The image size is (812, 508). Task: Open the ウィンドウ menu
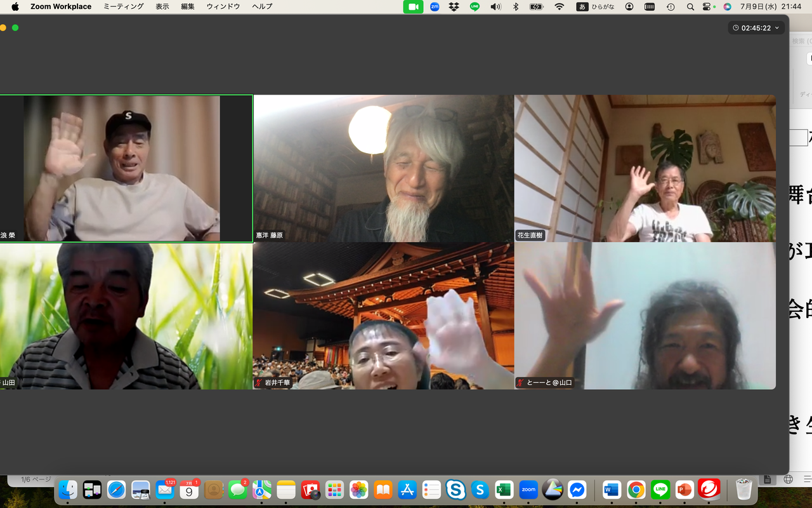(x=223, y=6)
